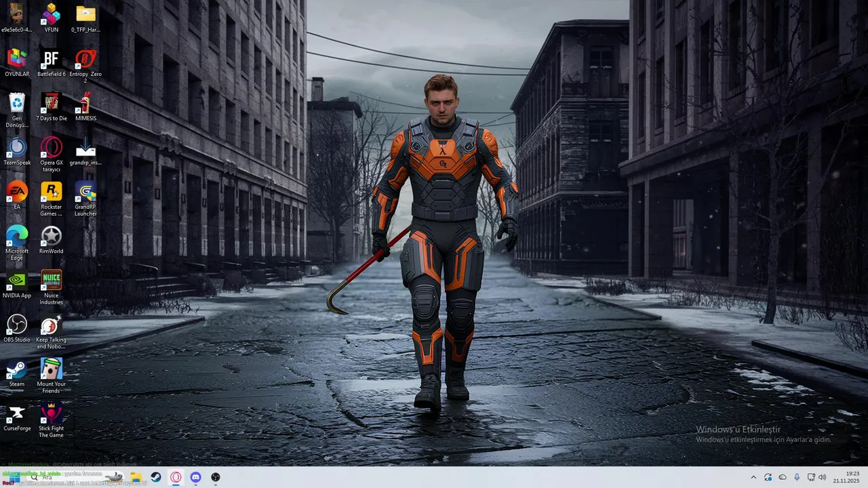Open File Explorer from the taskbar
Image resolution: width=868 pixels, height=488 pixels.
(136, 477)
